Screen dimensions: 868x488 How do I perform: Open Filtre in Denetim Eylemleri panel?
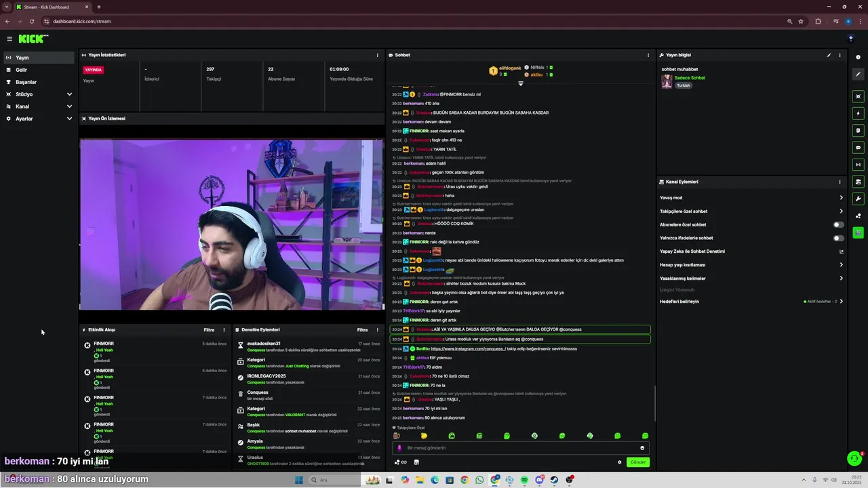coord(363,330)
